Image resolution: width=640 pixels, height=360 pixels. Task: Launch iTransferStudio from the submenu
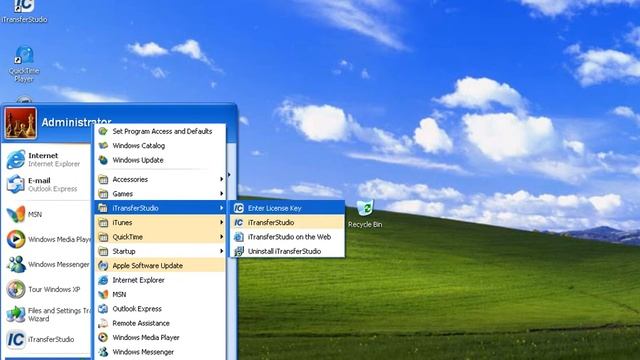288,222
